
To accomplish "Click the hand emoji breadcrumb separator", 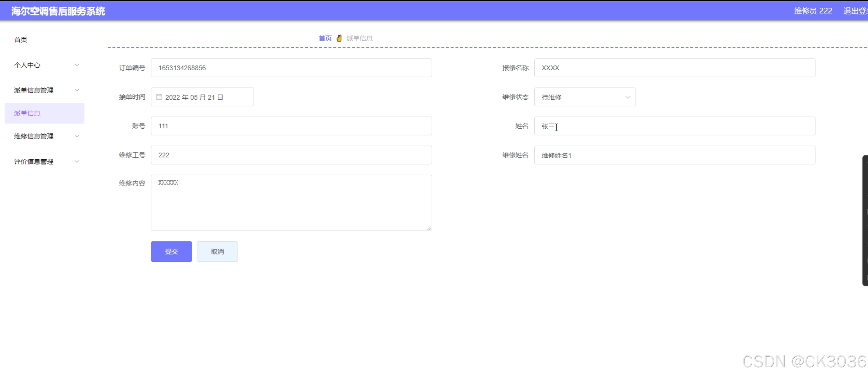I will pos(339,38).
